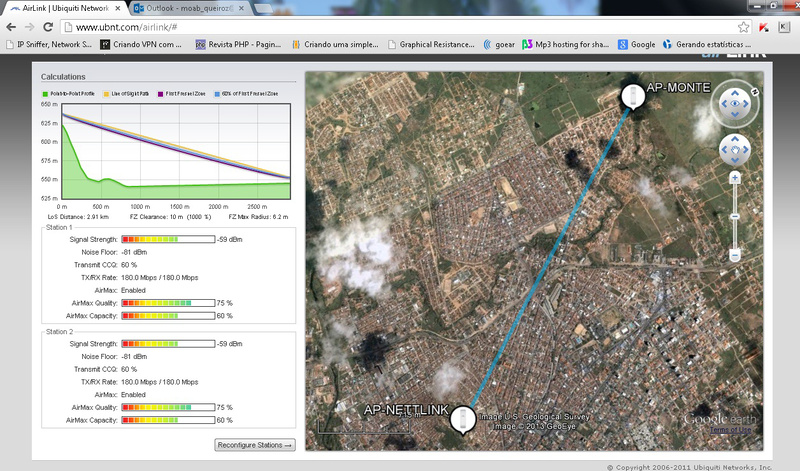Viewport: 800px width, 471px height.
Task: Click Line of Sight Path legend yellow swatch
Action: point(106,94)
